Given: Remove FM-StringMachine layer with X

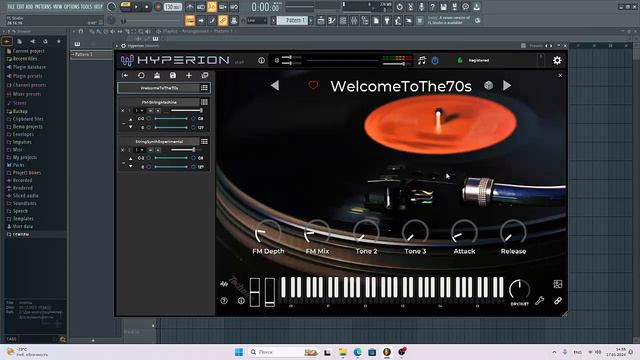Looking at the screenshot, I should 122,111.
